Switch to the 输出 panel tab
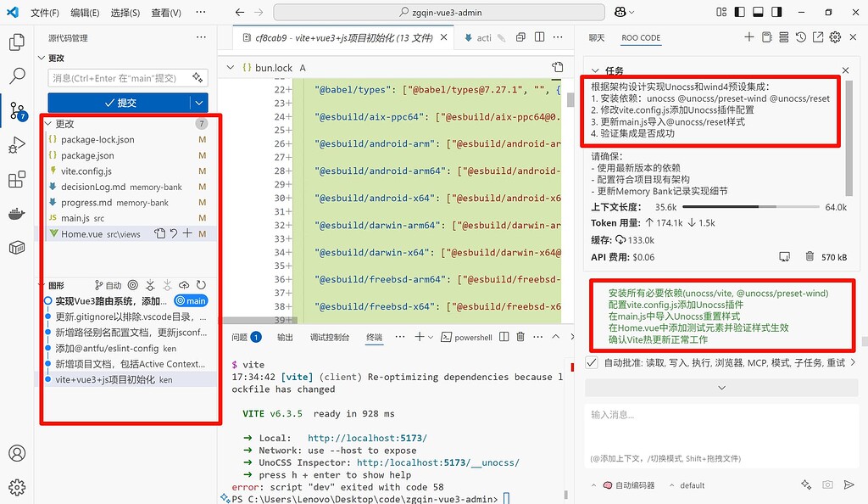The width and height of the screenshot is (868, 504). pyautogui.click(x=285, y=337)
